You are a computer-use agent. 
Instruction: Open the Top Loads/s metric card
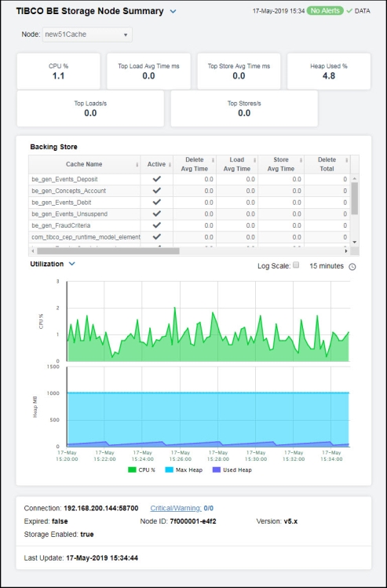90,108
